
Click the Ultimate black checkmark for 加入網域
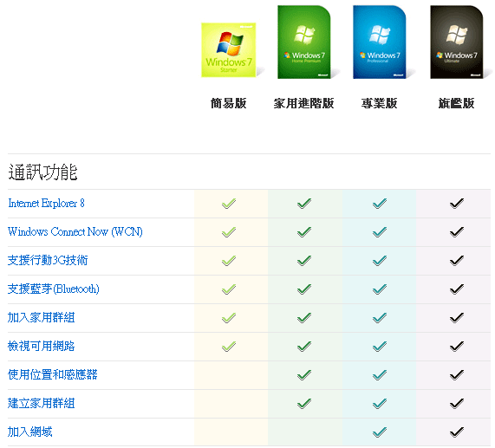pyautogui.click(x=457, y=432)
